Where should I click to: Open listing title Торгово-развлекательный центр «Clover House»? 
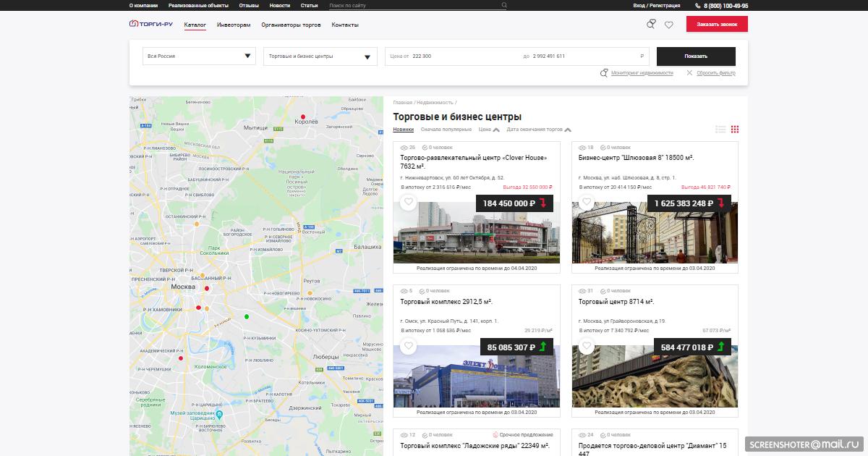point(473,161)
